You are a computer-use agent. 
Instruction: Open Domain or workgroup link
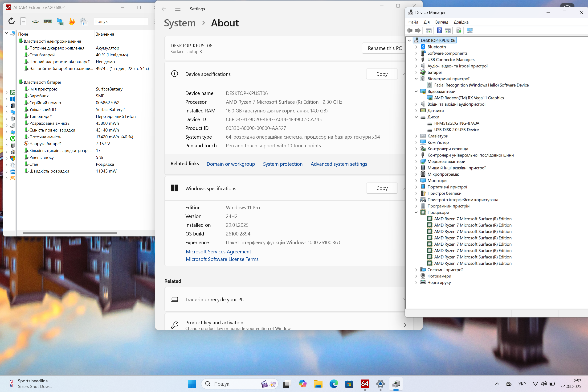pyautogui.click(x=231, y=164)
